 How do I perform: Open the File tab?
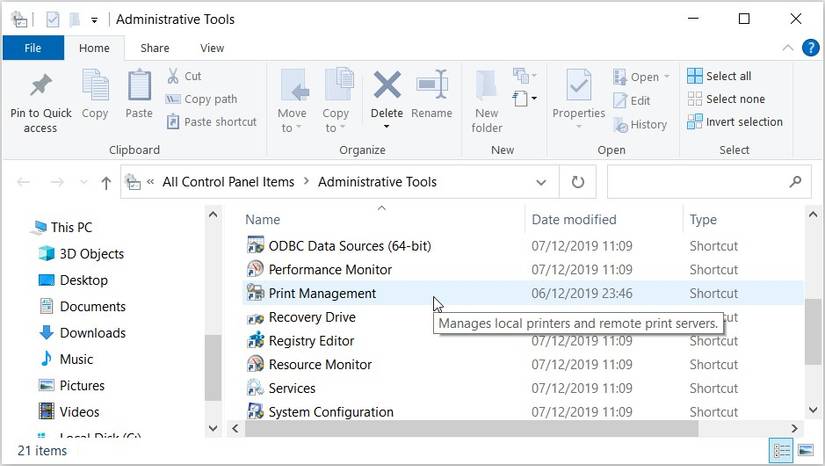point(33,48)
